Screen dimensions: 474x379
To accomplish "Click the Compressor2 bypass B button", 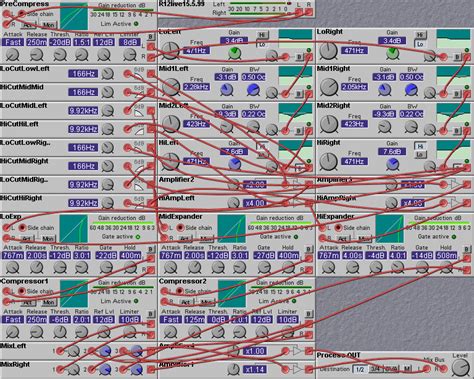I will click(309, 313).
